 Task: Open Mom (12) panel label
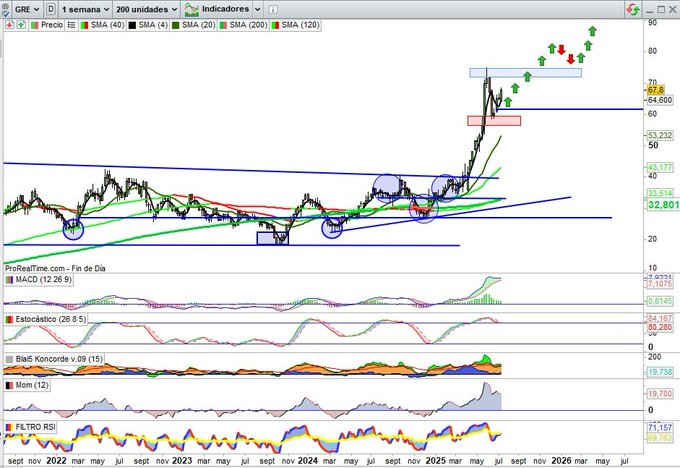[x=32, y=385]
